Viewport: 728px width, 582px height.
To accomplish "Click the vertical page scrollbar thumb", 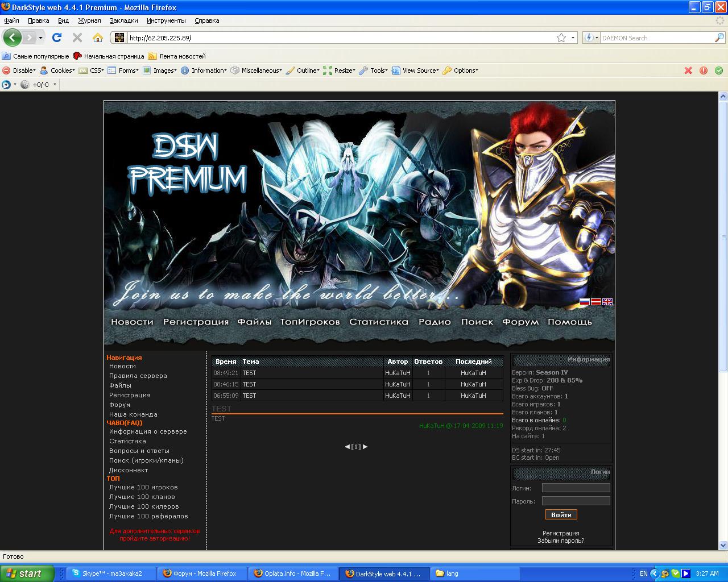I will tap(723, 237).
